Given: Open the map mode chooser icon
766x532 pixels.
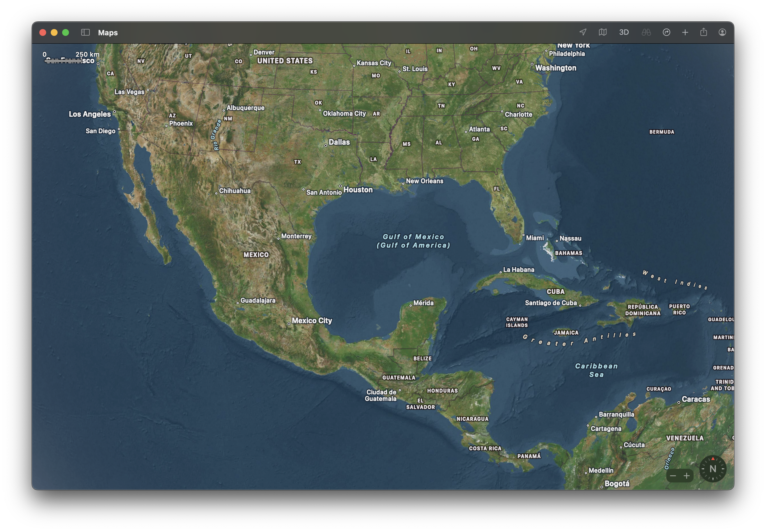Looking at the screenshot, I should [602, 32].
